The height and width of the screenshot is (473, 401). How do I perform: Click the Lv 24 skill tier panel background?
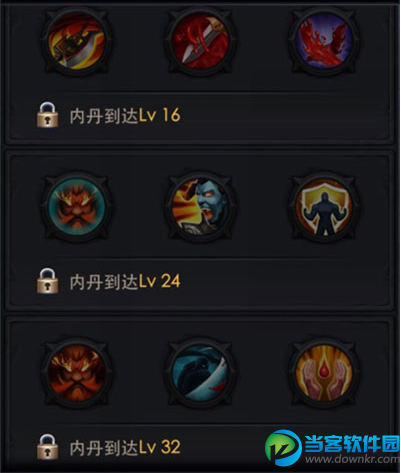coord(200,230)
